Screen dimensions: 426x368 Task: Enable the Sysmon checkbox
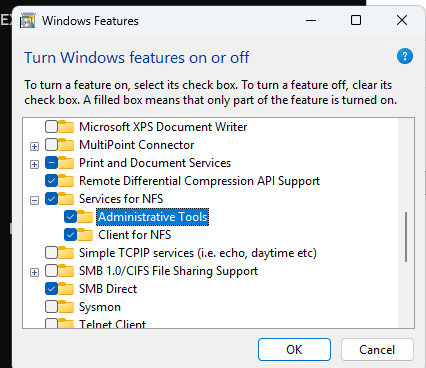pos(51,307)
